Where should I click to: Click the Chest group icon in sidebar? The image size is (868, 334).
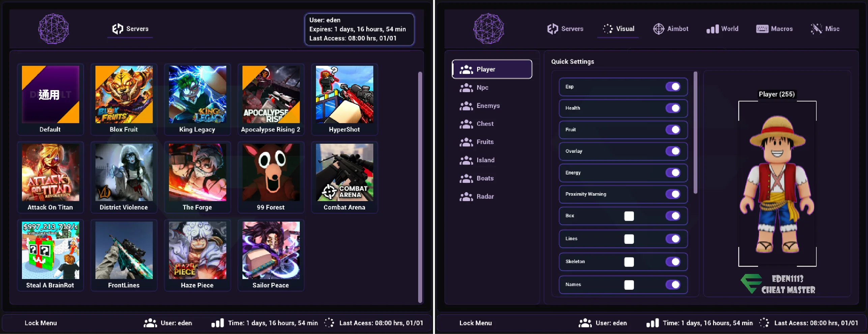pos(466,124)
